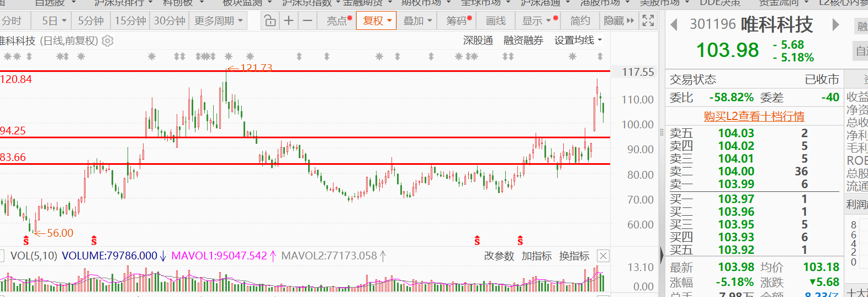This screenshot has width=868, height=297.
Task: Click the 卖一 price 103.99
Action: (736, 184)
